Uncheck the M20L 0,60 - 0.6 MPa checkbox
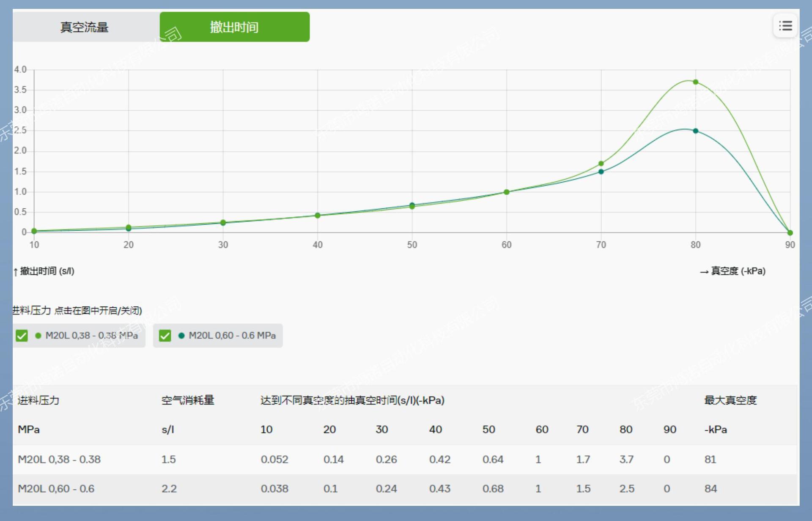This screenshot has width=812, height=521. tap(165, 336)
